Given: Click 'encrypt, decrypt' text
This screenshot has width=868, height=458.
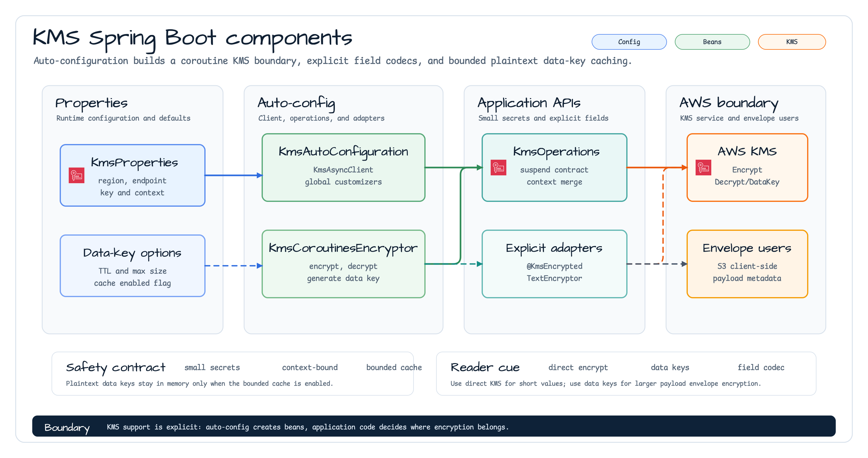Looking at the screenshot, I should pyautogui.click(x=343, y=266).
